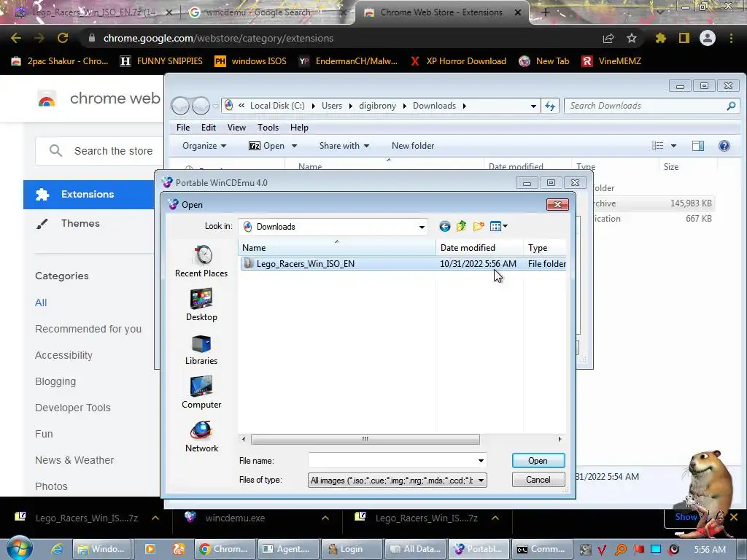Click the Open button in dialog
Viewport: 747px width, 560px height.
pos(538,461)
